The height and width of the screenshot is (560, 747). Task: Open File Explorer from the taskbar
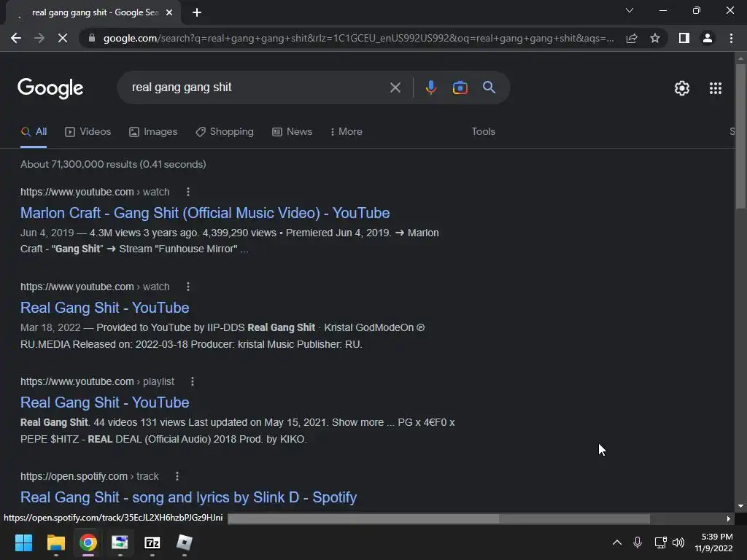55,542
